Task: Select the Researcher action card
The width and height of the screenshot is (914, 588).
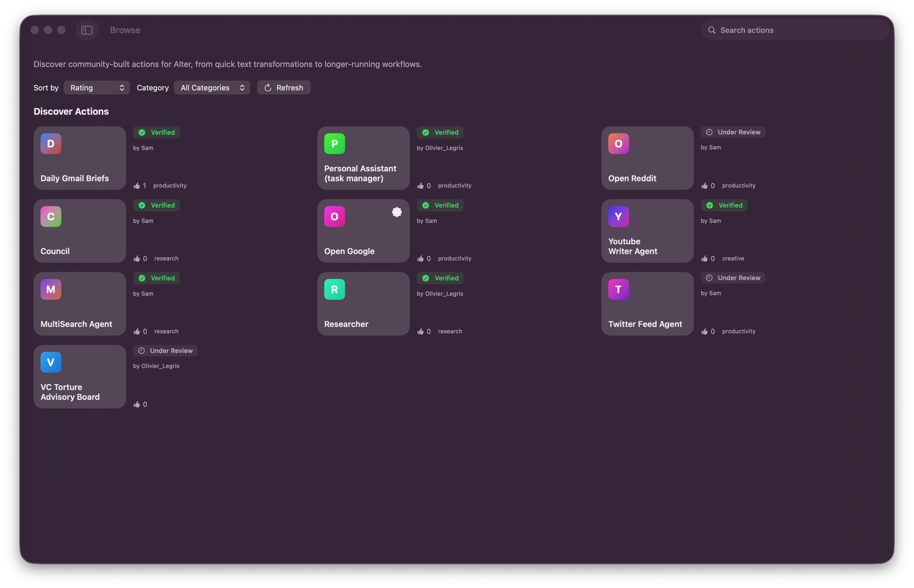Action: pyautogui.click(x=363, y=304)
